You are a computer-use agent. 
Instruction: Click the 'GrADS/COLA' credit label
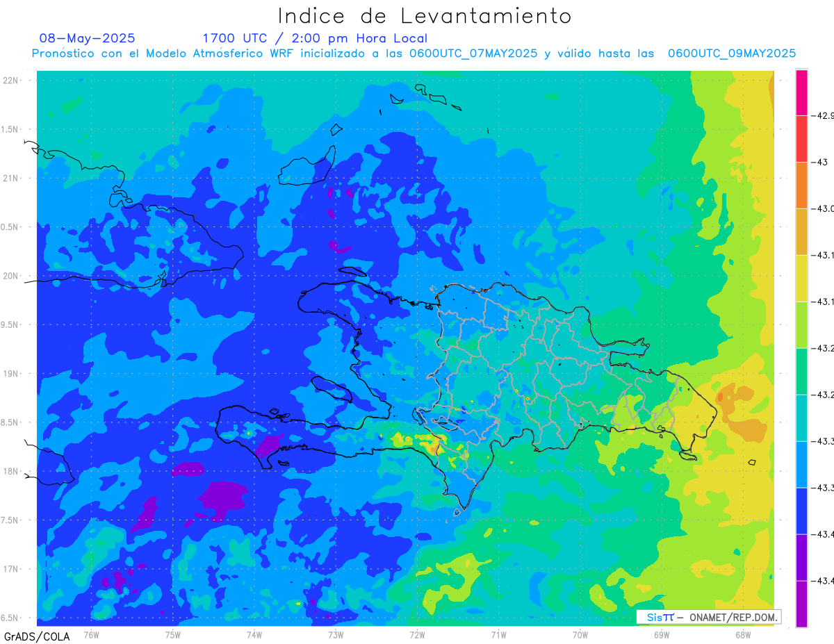pos(37,636)
